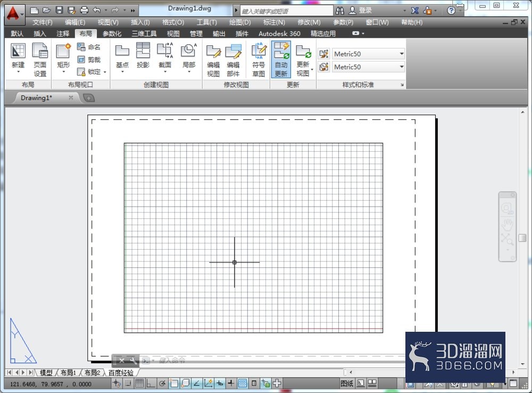532x393 pixels.
Task: Save the drawing with the floppy disk icon
Action: pyautogui.click(x=60, y=11)
